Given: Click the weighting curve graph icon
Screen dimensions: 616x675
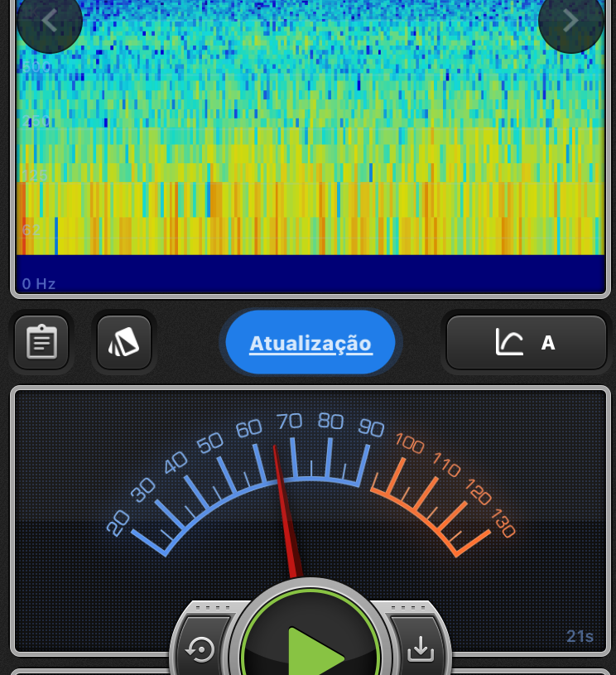Looking at the screenshot, I should pos(509,342).
